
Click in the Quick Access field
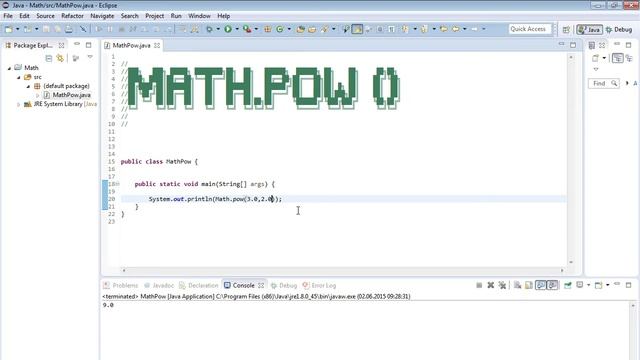click(529, 29)
